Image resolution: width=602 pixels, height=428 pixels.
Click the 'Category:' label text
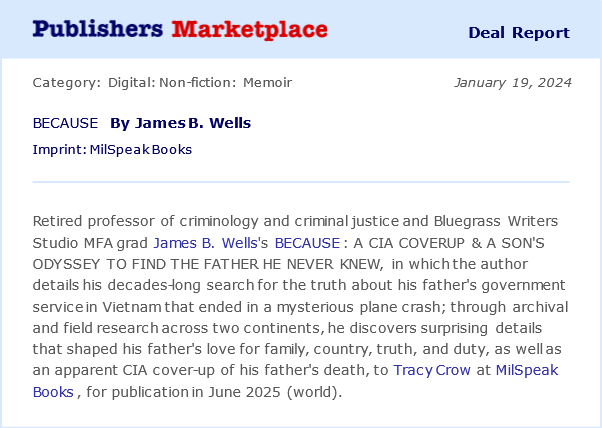[x=66, y=82]
